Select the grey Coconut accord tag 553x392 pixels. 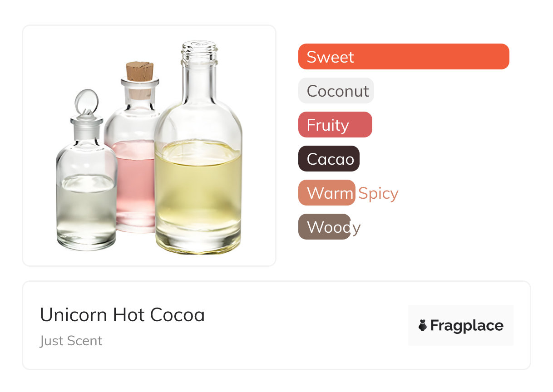click(336, 91)
